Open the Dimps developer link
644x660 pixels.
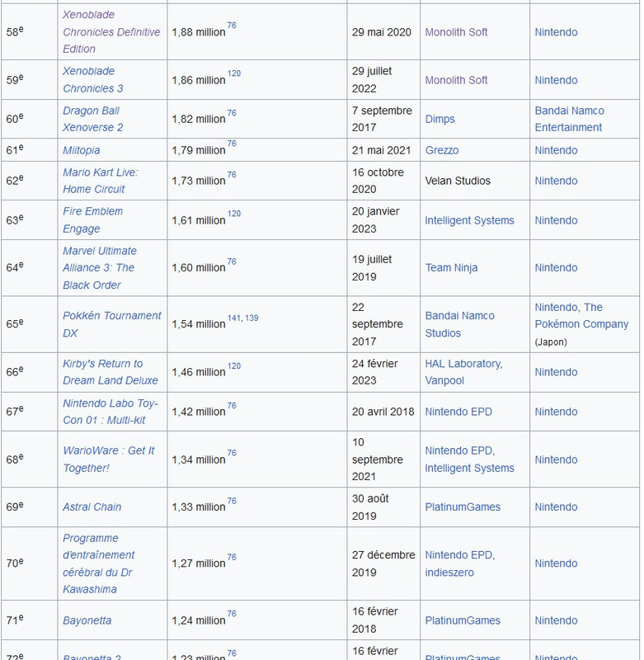coord(440,119)
